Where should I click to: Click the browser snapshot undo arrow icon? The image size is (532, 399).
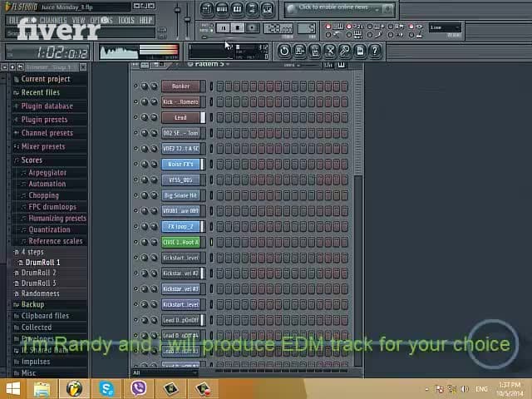tap(20, 67)
